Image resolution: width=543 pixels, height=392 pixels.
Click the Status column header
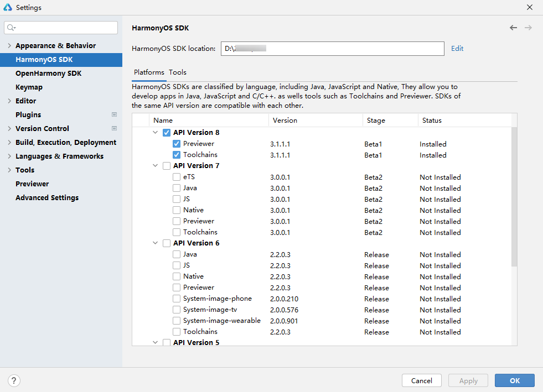[465, 121]
